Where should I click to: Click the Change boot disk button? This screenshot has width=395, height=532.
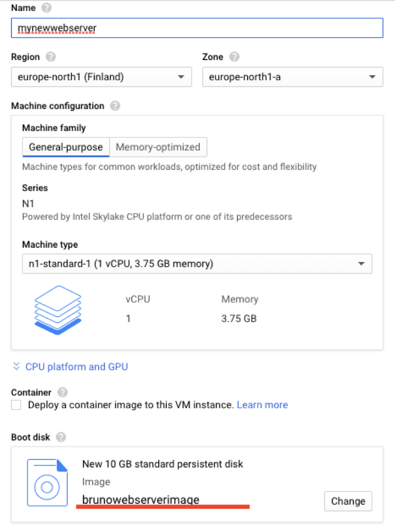tap(348, 501)
